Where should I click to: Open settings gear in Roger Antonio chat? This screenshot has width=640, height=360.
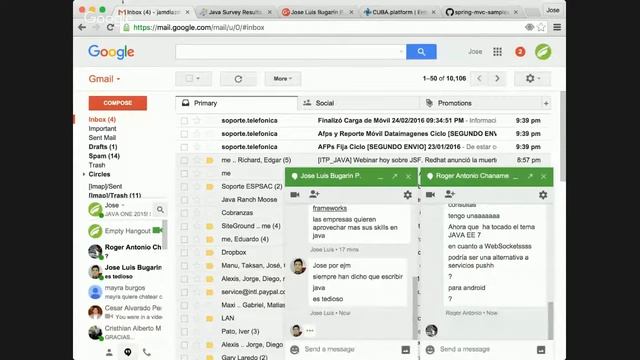point(543,195)
